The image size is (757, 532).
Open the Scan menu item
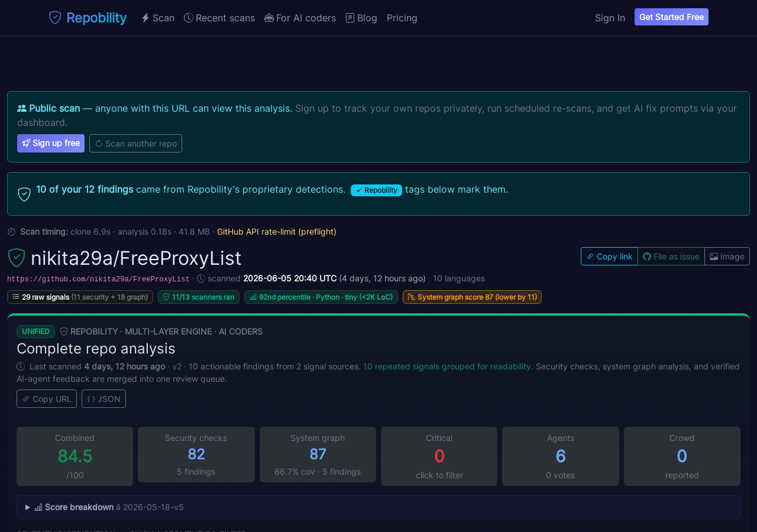coord(158,18)
